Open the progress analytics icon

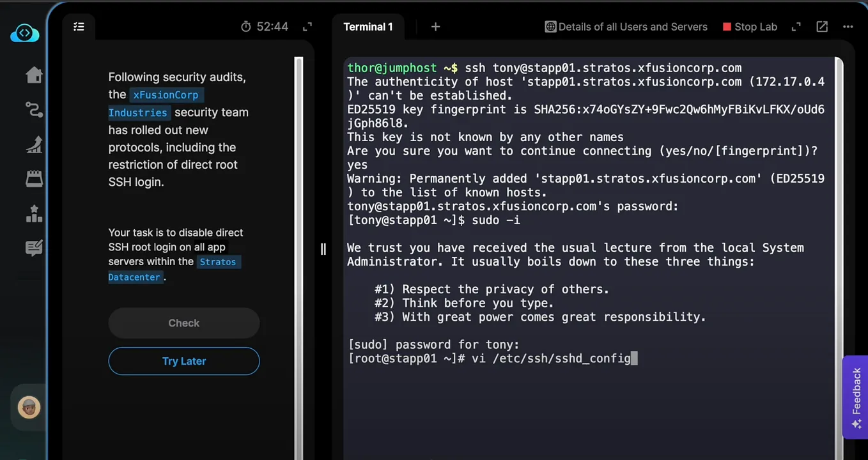34,145
